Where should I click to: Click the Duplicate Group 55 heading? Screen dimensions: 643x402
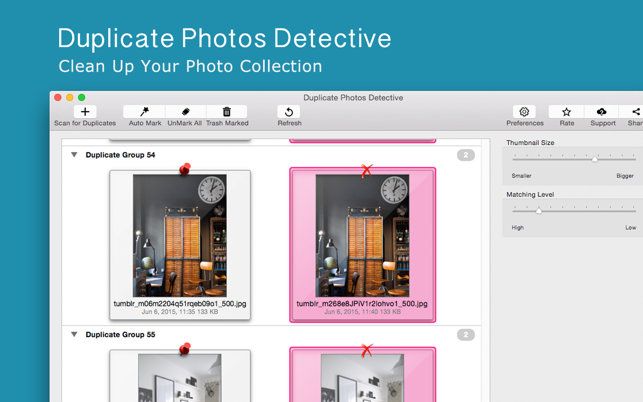click(120, 334)
